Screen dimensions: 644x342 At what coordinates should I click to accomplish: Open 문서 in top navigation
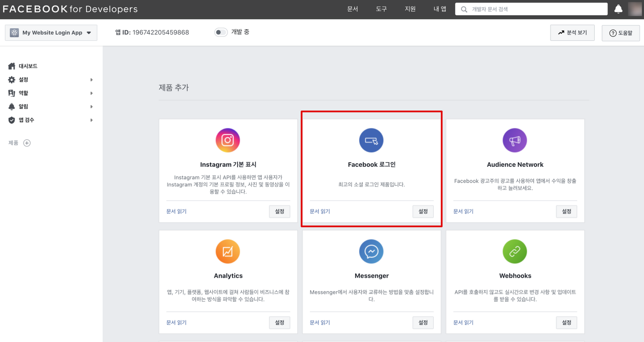[353, 9]
